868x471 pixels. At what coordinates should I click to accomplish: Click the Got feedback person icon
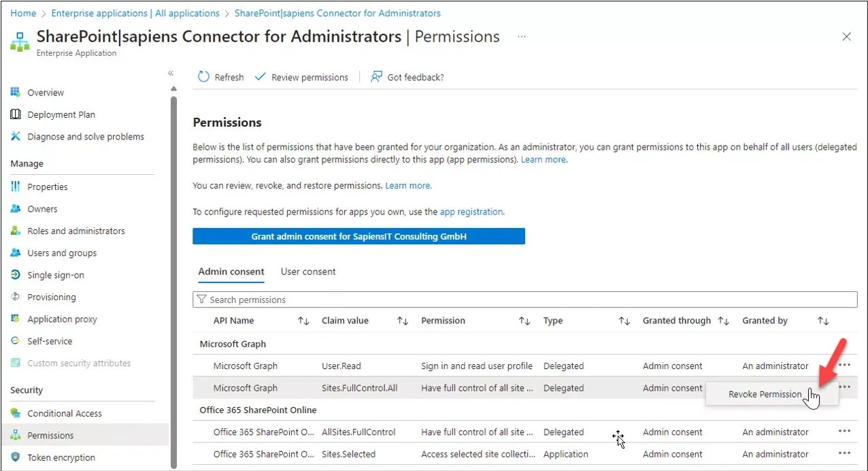[376, 77]
